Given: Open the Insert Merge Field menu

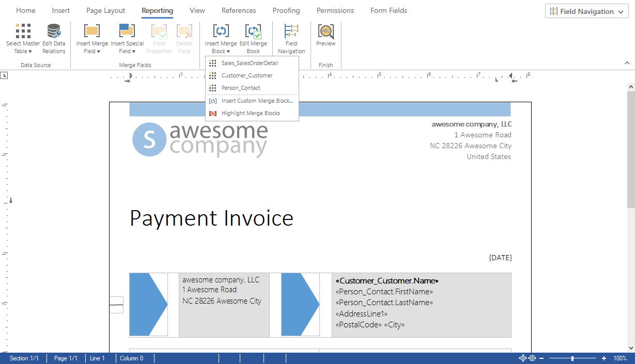Looking at the screenshot, I should coord(92,39).
